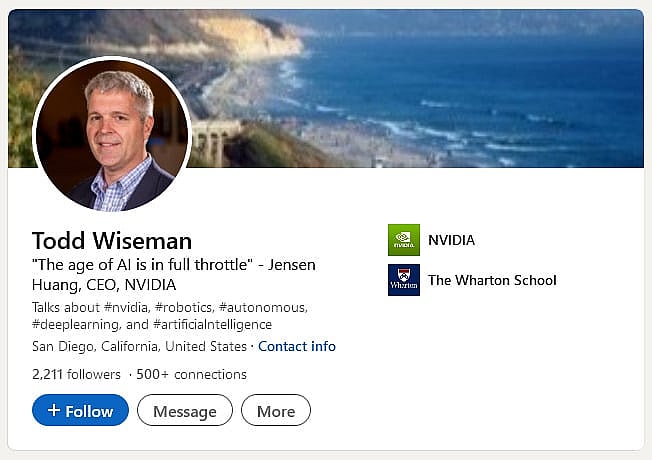Click the #deeplearning hashtag
The height and width of the screenshot is (460, 652).
[75, 325]
